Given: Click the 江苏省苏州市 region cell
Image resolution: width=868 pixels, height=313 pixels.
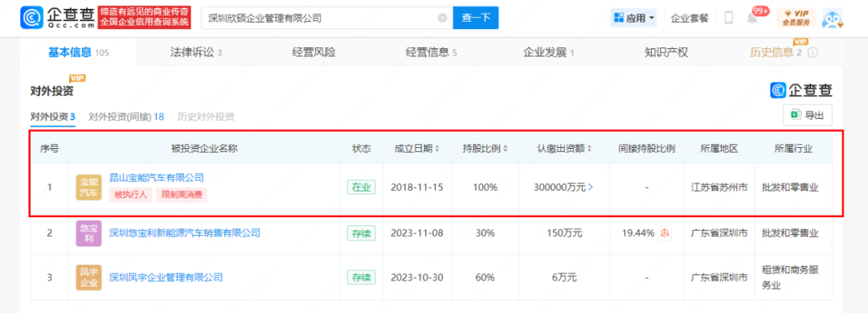Looking at the screenshot, I should (719, 187).
